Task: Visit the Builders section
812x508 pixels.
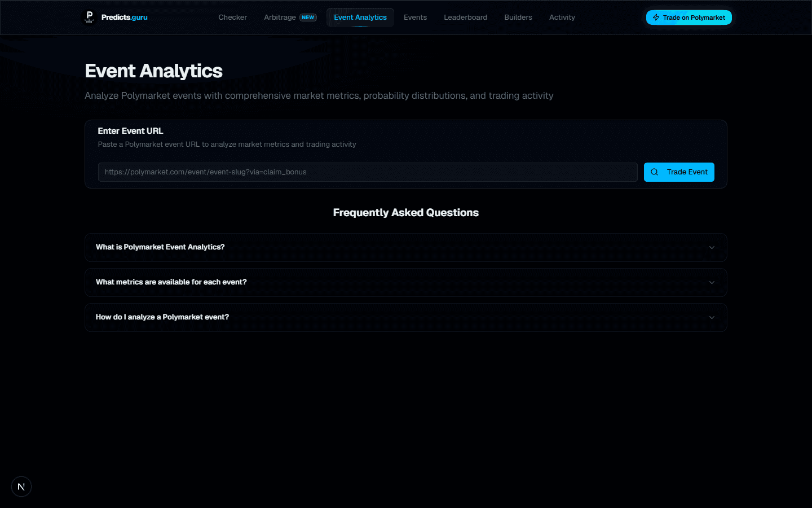Action: (518, 17)
